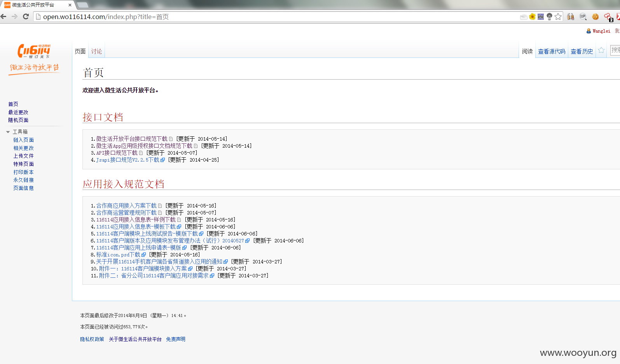Switch to the 讨论 tab
The image size is (620, 364).
[x=96, y=51]
